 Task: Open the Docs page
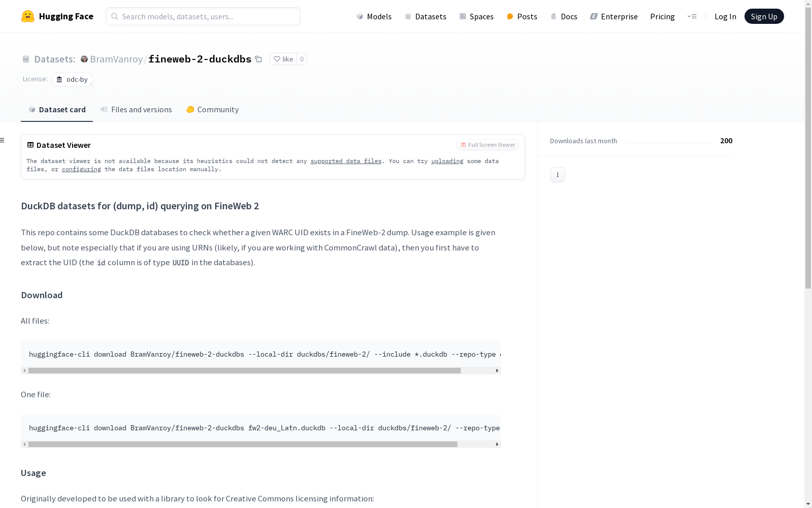(564, 16)
